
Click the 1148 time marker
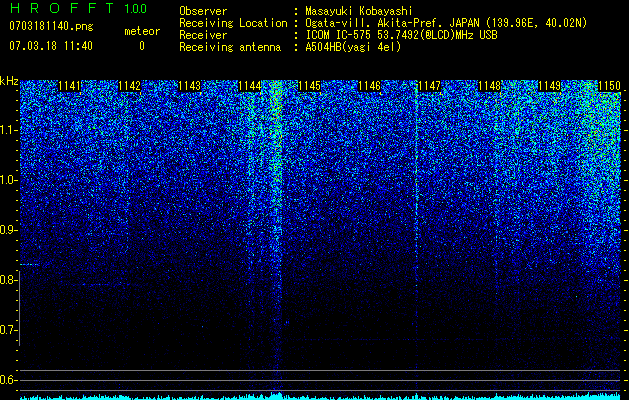[490, 86]
